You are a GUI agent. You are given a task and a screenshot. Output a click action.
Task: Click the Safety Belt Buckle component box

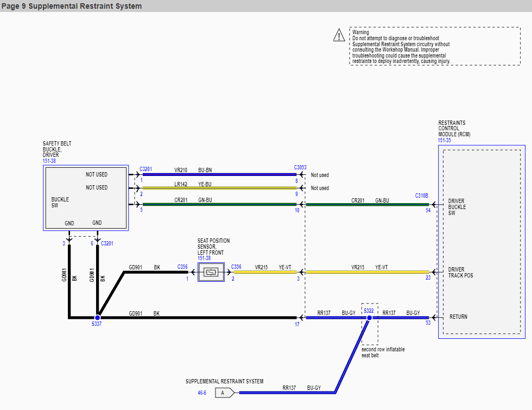point(86,198)
